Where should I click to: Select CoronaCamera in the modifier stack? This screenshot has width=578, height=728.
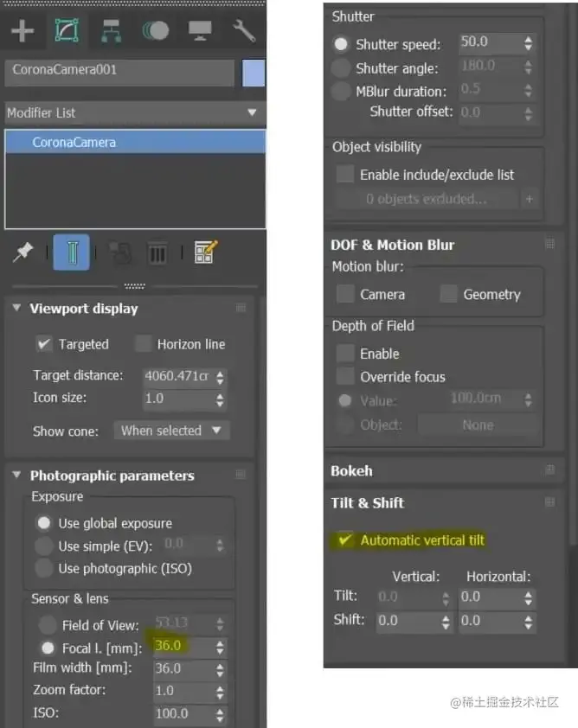click(135, 142)
